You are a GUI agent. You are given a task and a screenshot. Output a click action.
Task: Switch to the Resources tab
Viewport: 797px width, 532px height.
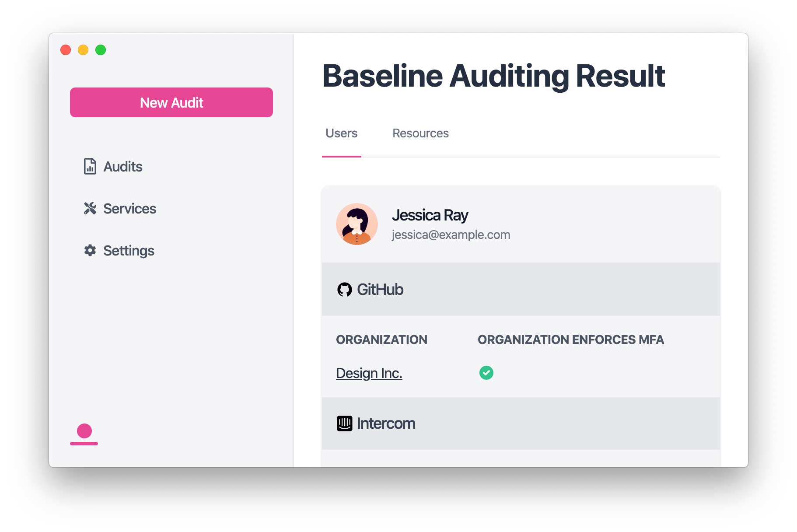tap(420, 133)
